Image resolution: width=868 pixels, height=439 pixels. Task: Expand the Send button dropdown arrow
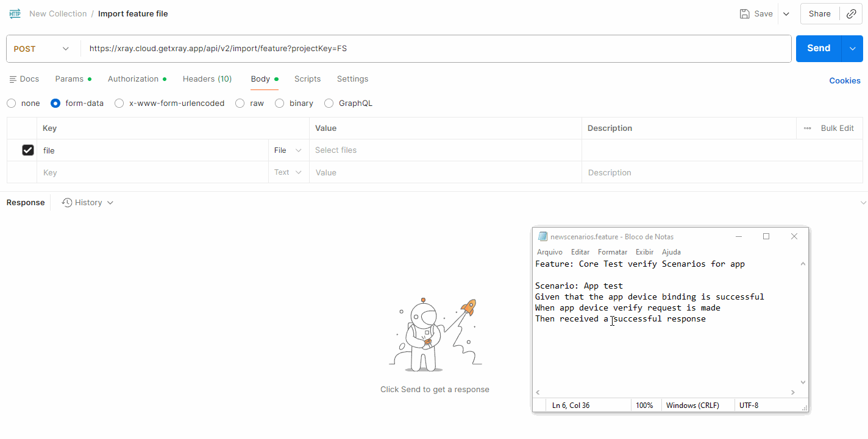[852, 49]
